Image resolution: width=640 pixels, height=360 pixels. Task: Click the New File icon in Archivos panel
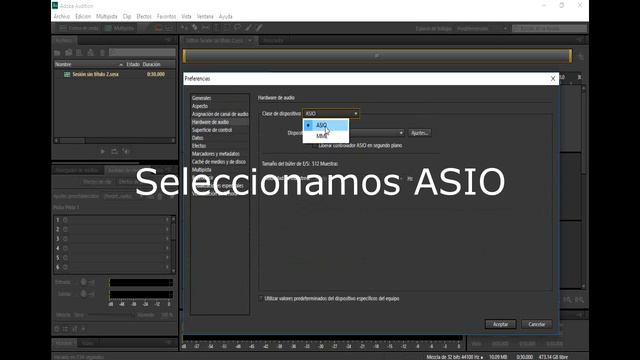(79, 53)
